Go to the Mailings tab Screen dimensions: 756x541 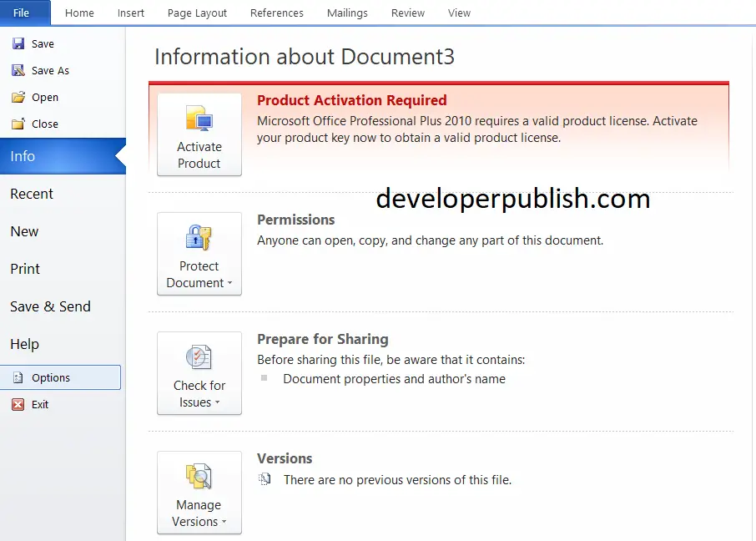[x=347, y=13]
